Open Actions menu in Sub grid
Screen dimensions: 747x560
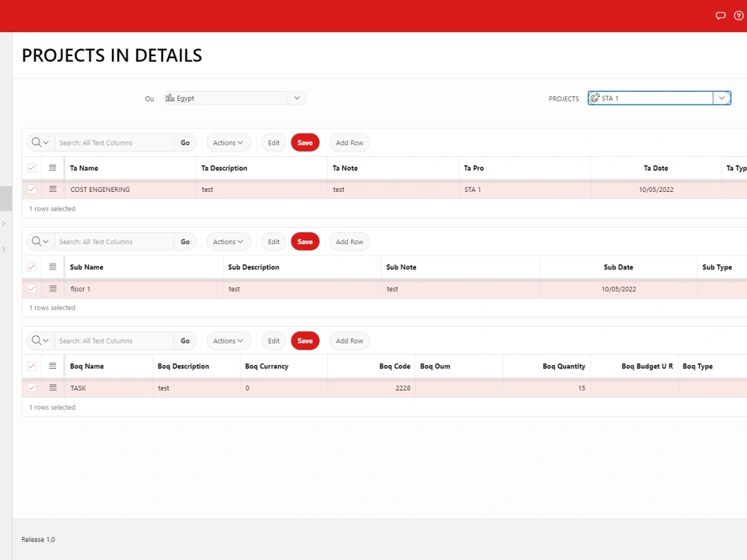click(228, 242)
